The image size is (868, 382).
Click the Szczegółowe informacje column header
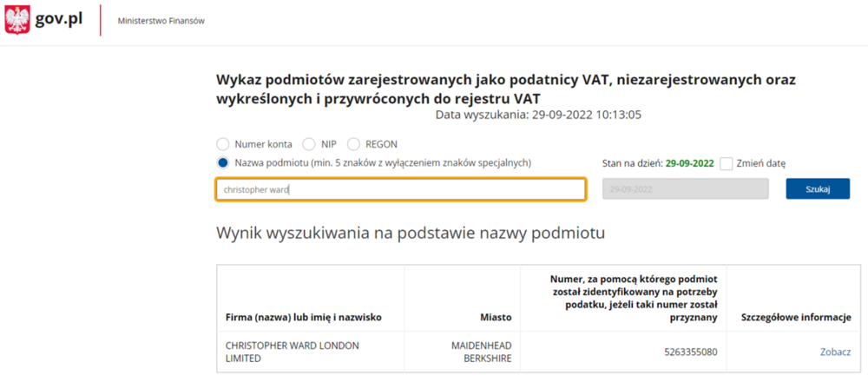click(795, 318)
